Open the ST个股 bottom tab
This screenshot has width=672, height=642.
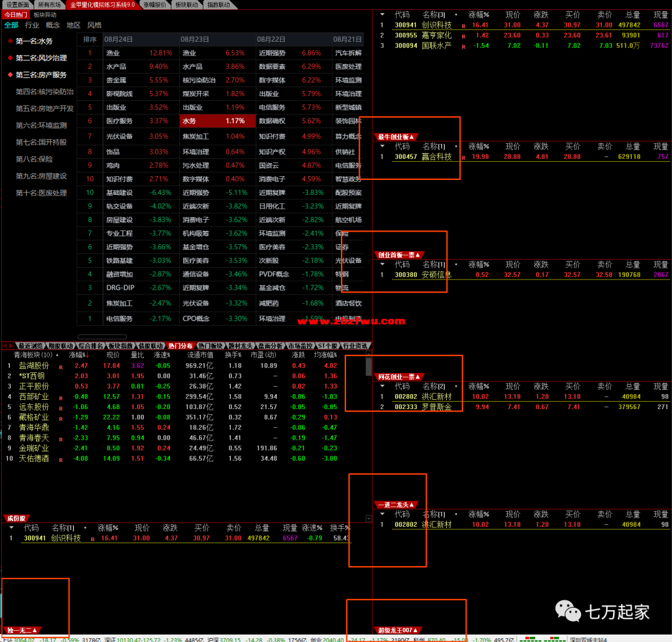(328, 346)
